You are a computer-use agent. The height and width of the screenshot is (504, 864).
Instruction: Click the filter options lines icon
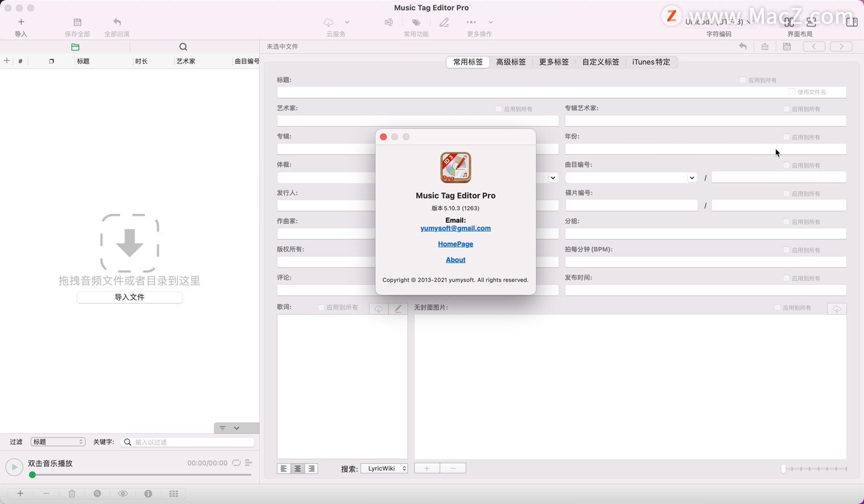coord(223,428)
